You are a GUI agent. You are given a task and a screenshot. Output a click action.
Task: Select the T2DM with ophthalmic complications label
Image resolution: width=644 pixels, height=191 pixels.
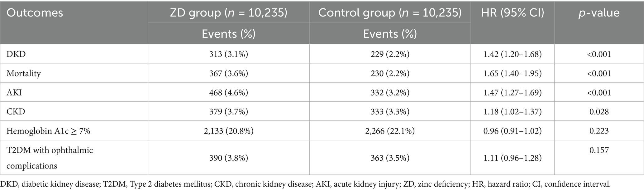pyautogui.click(x=50, y=158)
